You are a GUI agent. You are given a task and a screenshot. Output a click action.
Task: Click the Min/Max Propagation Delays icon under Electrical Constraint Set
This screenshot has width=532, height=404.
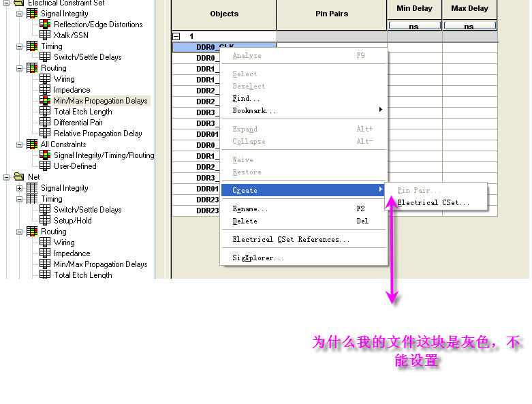coord(45,100)
